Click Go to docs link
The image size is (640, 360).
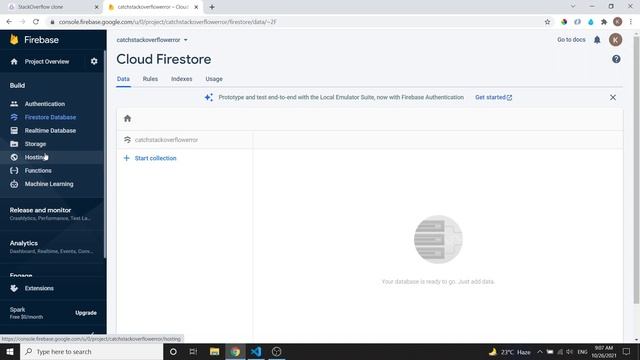(x=571, y=40)
